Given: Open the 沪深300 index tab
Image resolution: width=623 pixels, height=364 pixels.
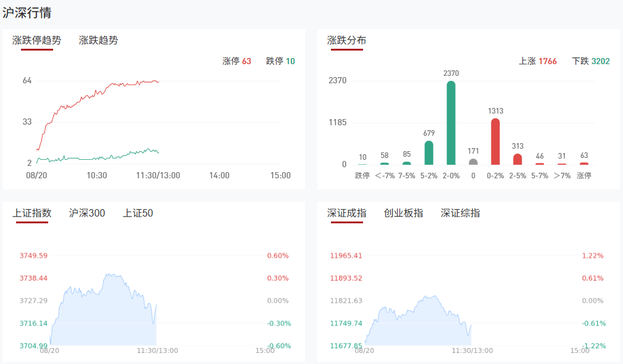Looking at the screenshot, I should pyautogui.click(x=87, y=213).
